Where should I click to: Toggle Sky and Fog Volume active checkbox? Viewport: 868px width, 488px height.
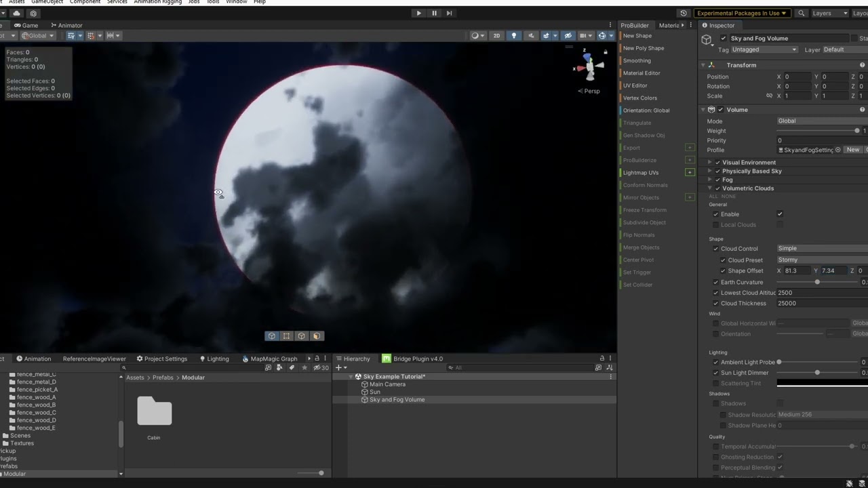coord(724,39)
